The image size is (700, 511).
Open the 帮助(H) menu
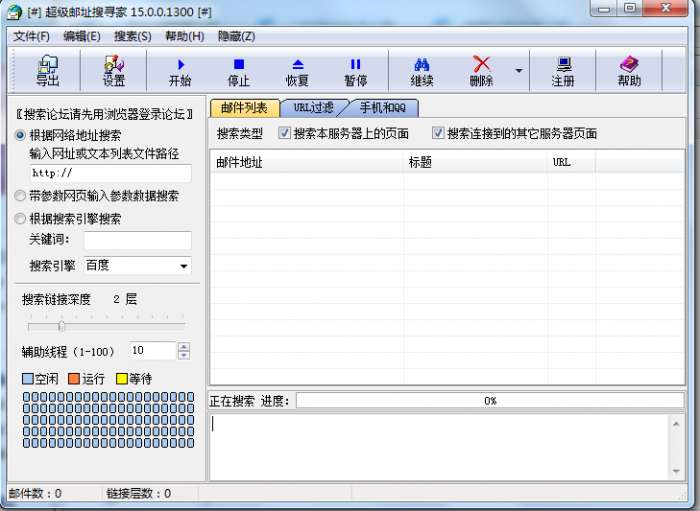pyautogui.click(x=184, y=36)
